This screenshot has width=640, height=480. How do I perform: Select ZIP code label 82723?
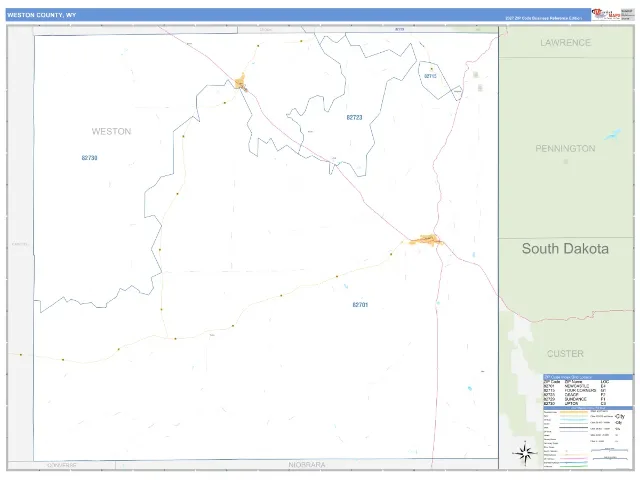tap(354, 118)
